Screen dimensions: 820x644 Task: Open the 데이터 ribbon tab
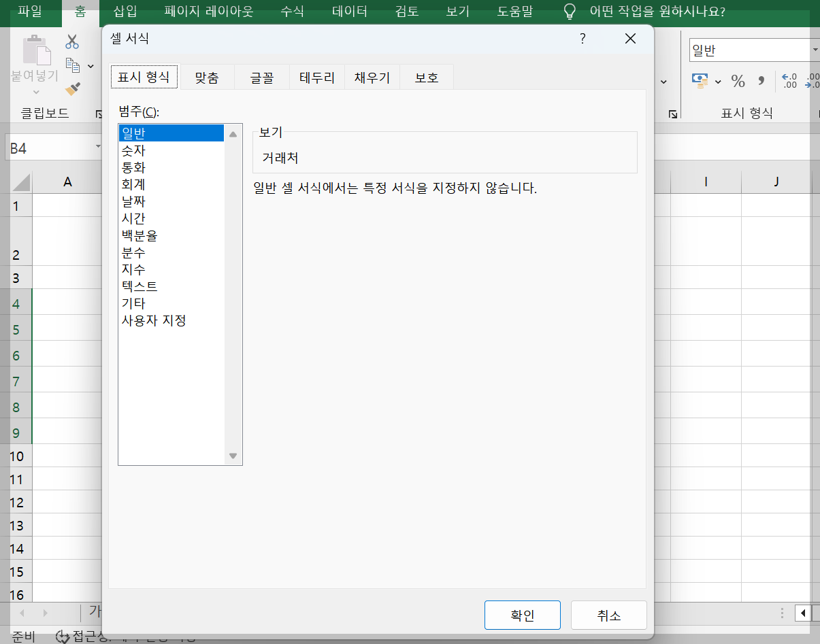point(349,12)
